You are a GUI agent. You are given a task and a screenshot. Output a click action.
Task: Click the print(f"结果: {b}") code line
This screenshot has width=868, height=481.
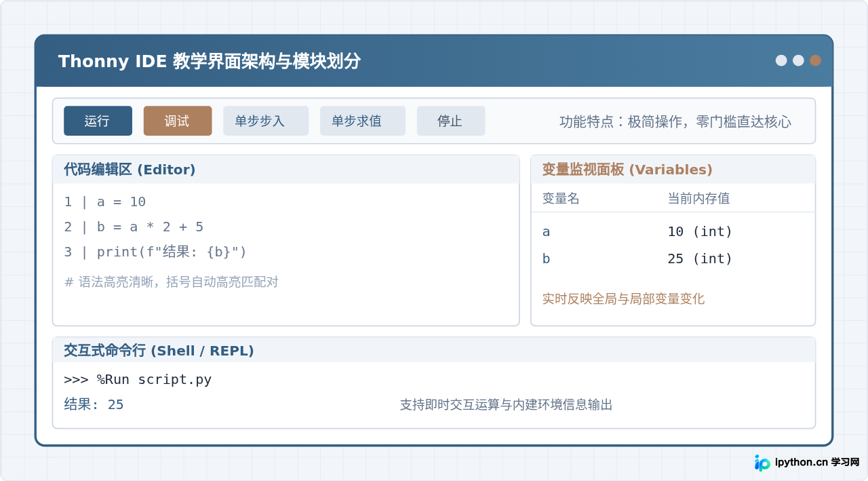(x=155, y=252)
